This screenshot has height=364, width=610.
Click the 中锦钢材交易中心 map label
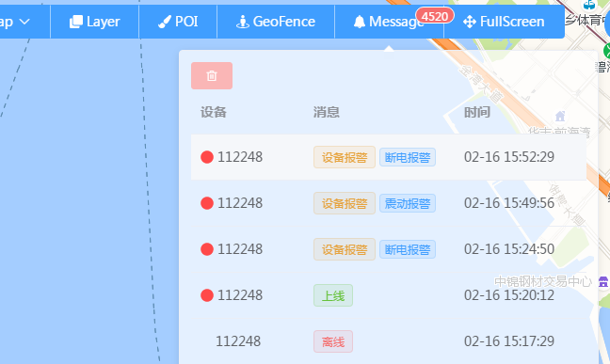click(x=543, y=281)
